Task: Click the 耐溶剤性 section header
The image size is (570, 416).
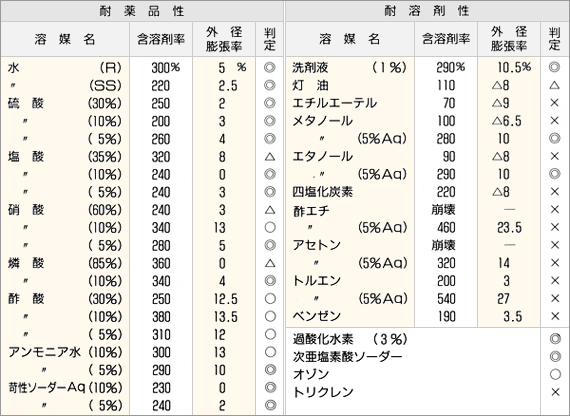Action: 427,11
